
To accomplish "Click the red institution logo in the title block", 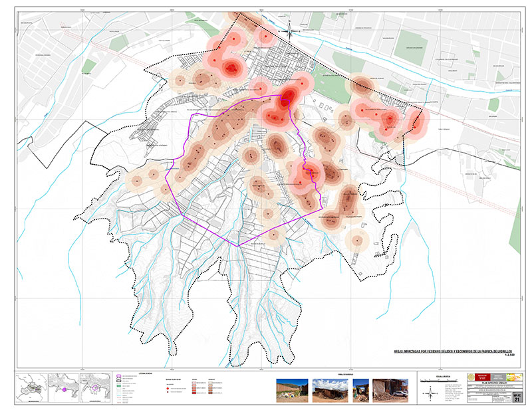I will (483, 377).
